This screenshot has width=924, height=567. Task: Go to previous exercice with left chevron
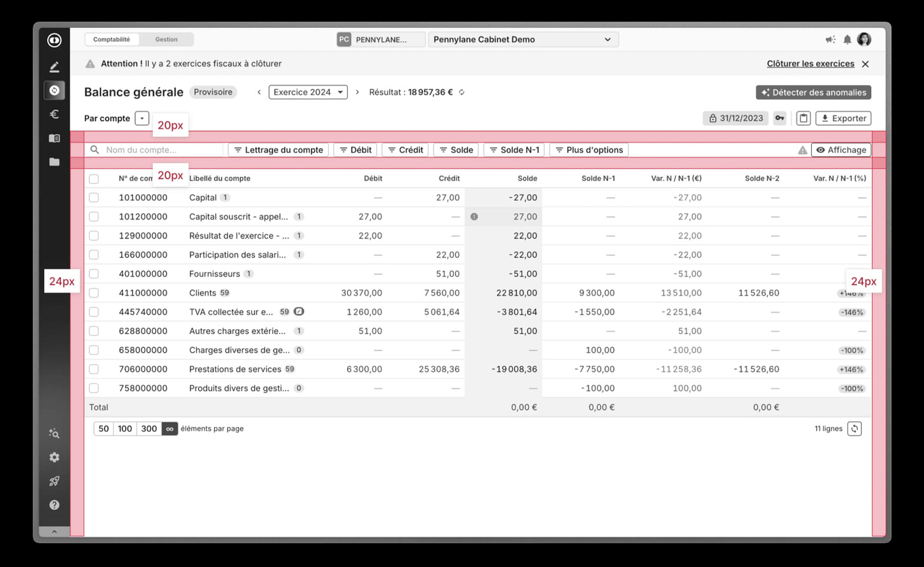tap(259, 92)
